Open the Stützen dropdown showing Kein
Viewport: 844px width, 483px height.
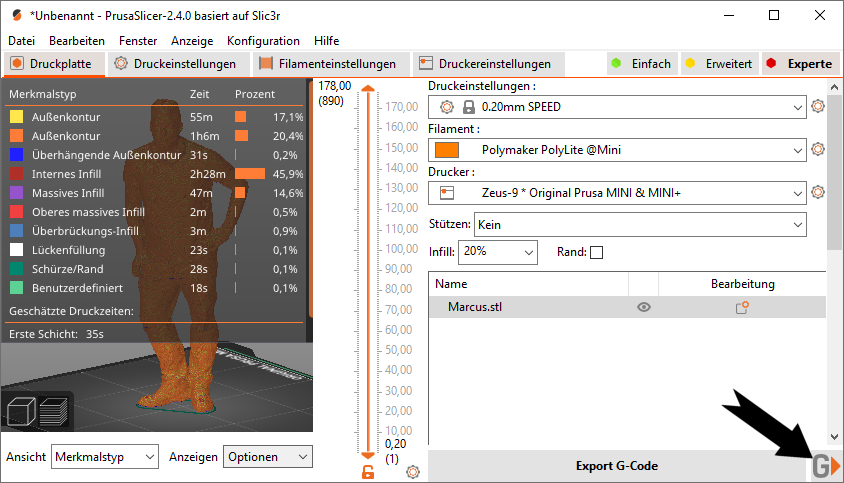(640, 225)
